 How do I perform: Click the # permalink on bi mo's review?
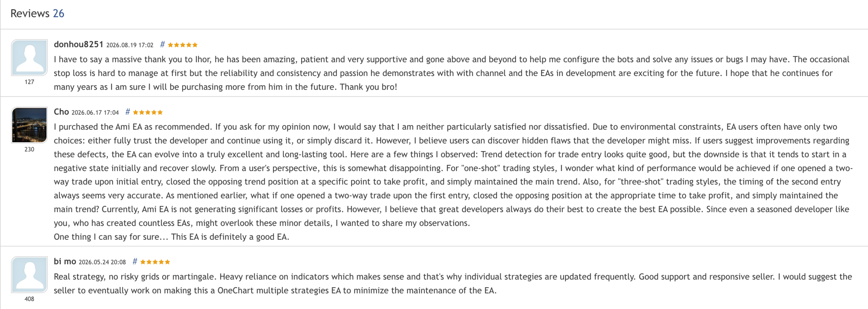(135, 261)
